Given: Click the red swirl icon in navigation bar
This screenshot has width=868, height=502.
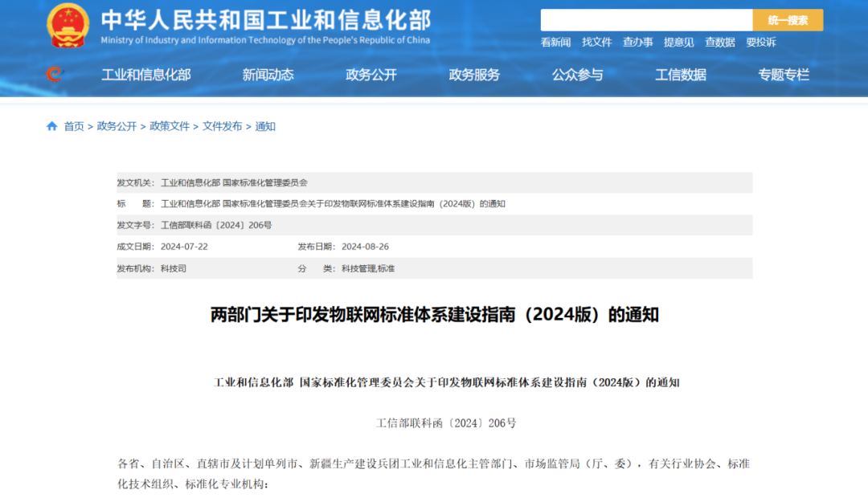Looking at the screenshot, I should tap(54, 75).
